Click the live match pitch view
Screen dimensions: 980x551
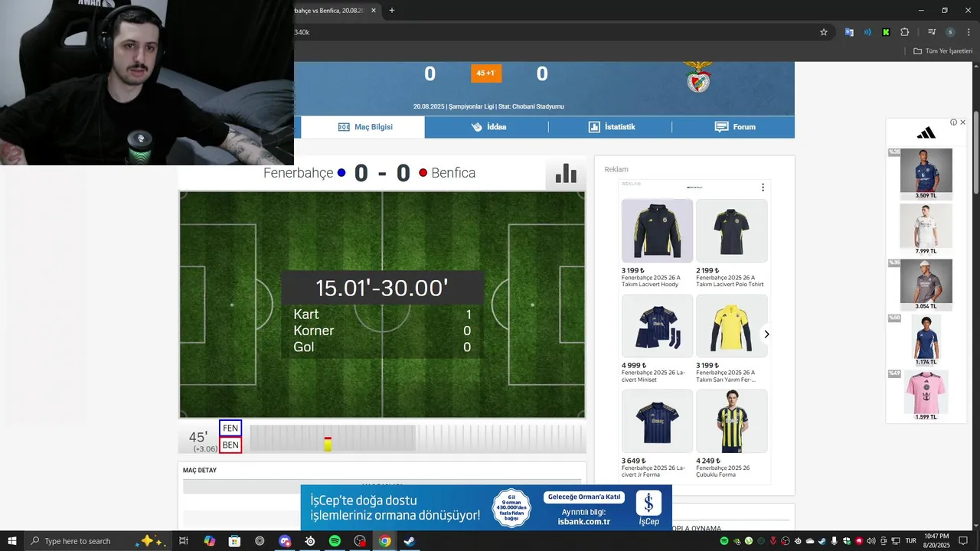tap(382, 305)
